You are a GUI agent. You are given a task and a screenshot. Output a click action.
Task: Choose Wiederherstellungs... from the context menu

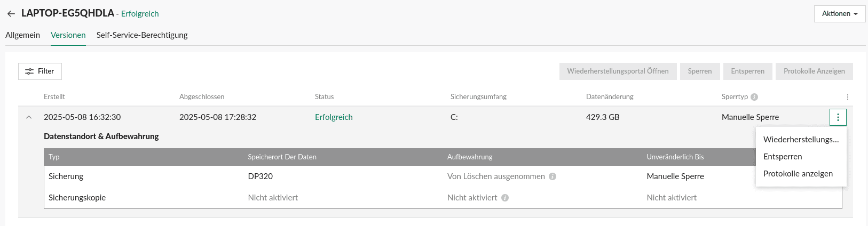point(801,140)
